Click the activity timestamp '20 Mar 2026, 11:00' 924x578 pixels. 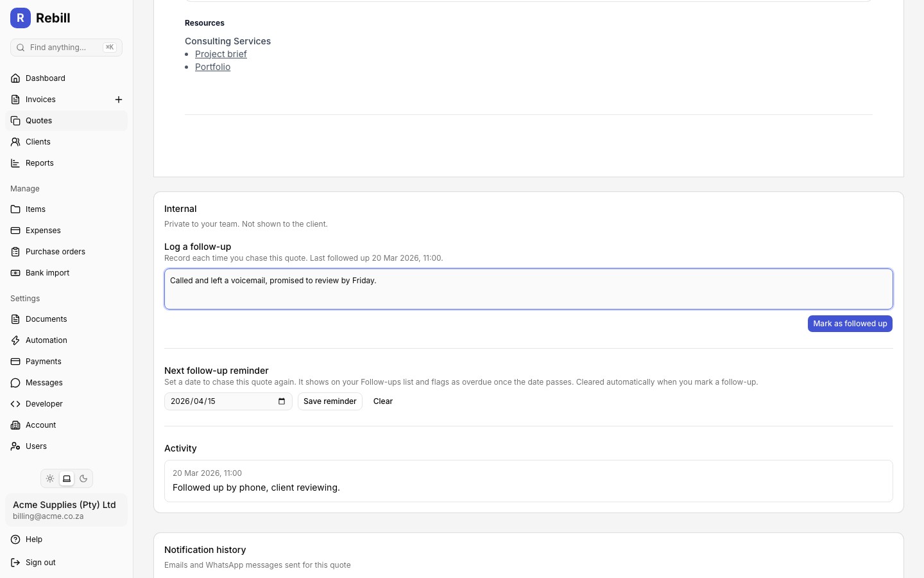point(207,473)
